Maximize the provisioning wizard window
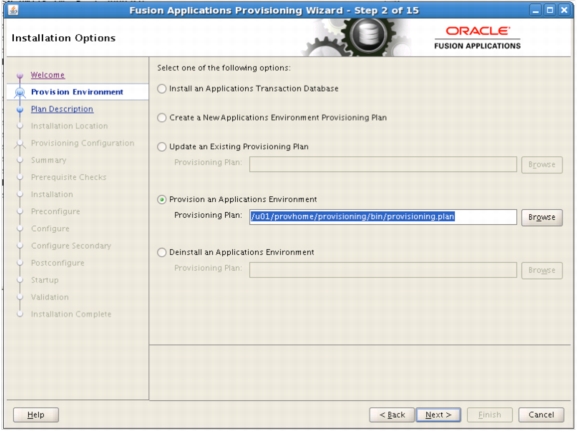 coord(550,10)
